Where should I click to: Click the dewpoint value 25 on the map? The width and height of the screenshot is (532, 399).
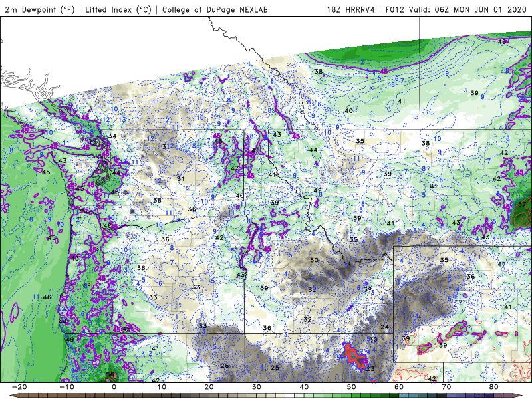[x=275, y=368]
